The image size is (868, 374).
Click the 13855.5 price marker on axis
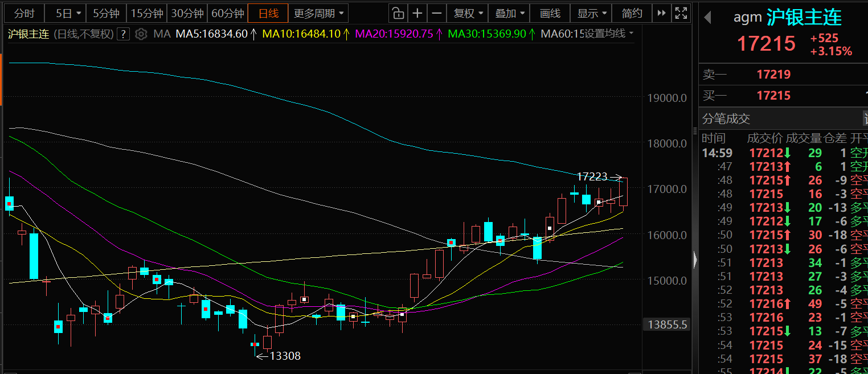pos(666,325)
